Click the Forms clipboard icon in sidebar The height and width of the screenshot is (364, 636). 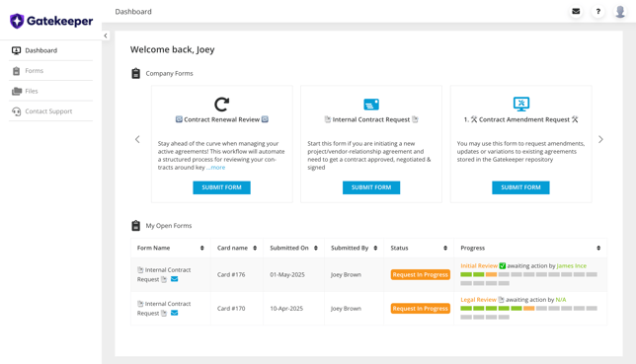16,71
